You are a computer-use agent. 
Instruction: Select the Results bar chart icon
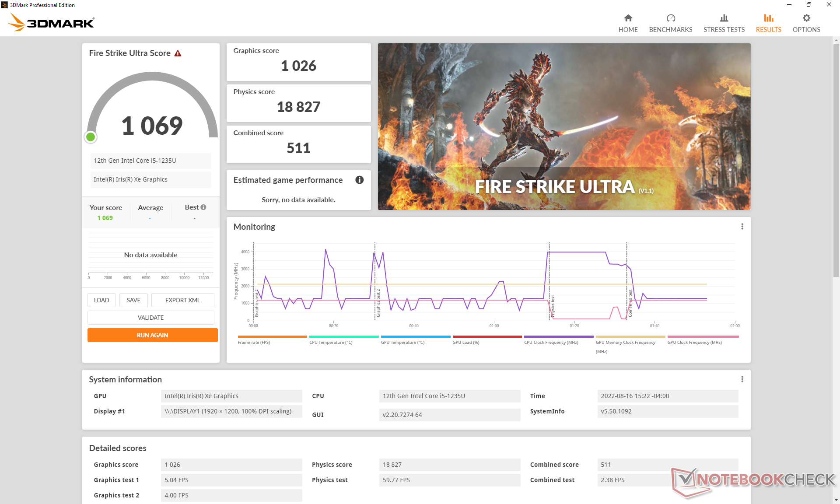768,18
